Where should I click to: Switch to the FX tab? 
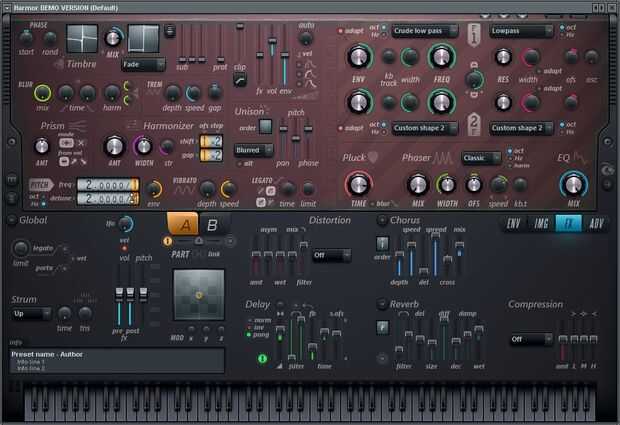click(x=569, y=224)
